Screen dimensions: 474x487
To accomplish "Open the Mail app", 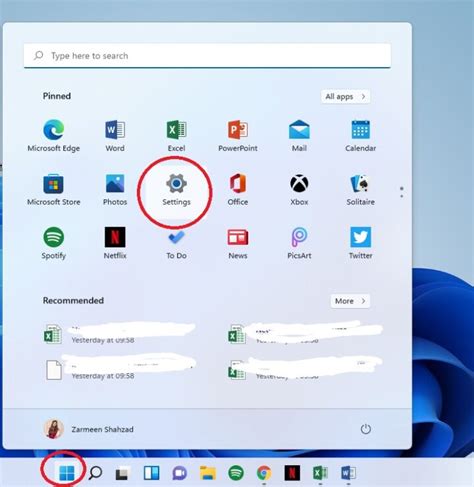I will (x=299, y=136).
